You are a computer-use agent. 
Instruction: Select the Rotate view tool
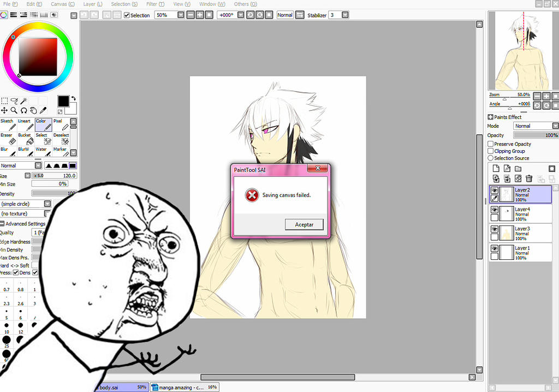click(24, 110)
